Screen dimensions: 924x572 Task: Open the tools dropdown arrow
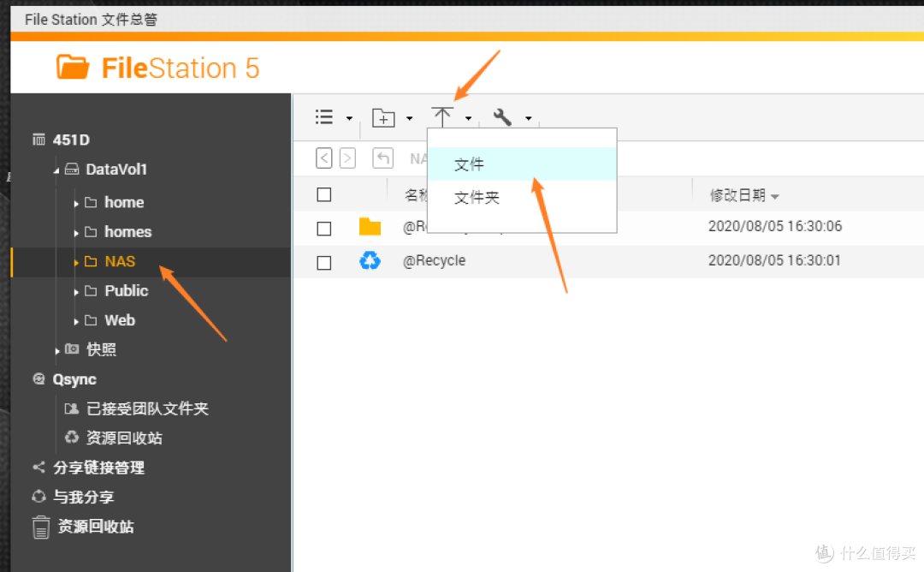(529, 118)
